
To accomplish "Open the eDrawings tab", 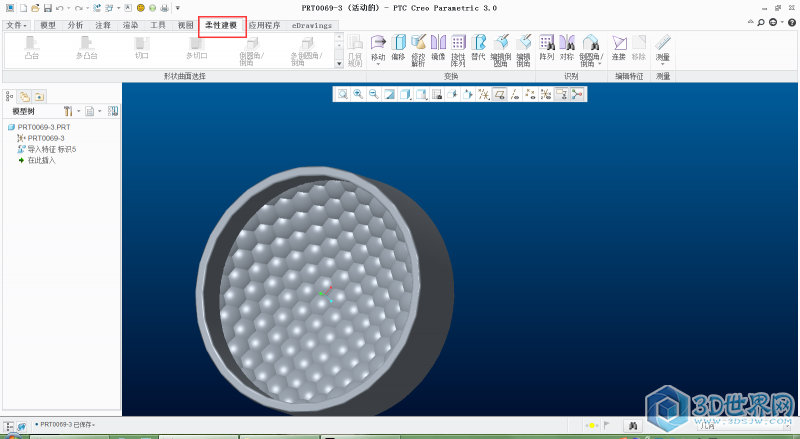I will pyautogui.click(x=312, y=25).
